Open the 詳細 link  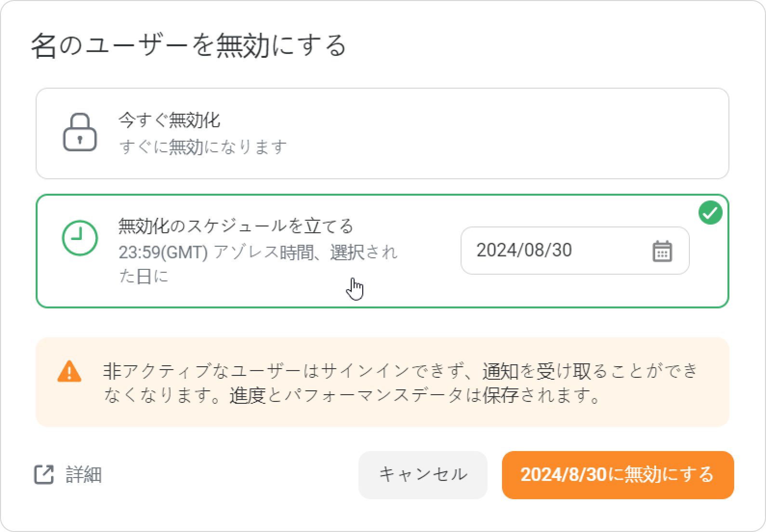pos(83,475)
